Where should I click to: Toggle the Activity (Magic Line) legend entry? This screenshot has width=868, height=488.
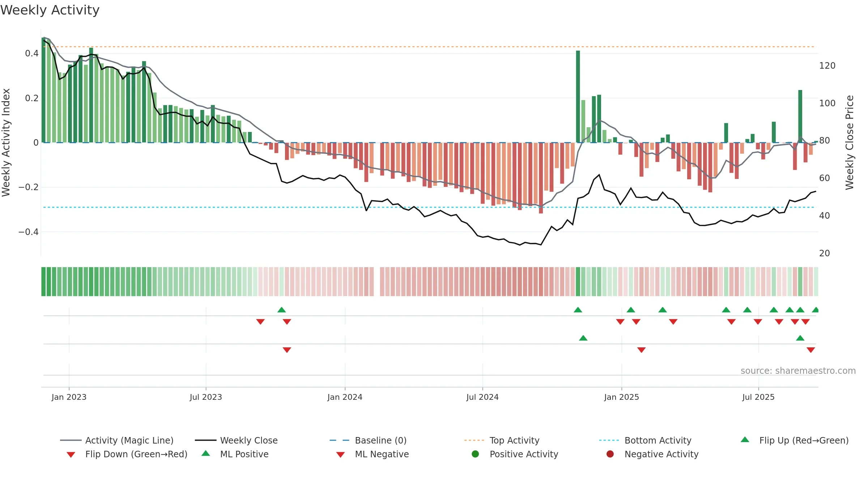[x=117, y=440]
